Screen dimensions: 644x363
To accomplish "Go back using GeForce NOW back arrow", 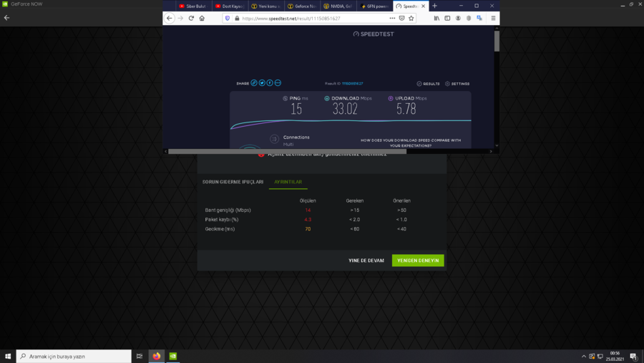I will tap(6, 18).
